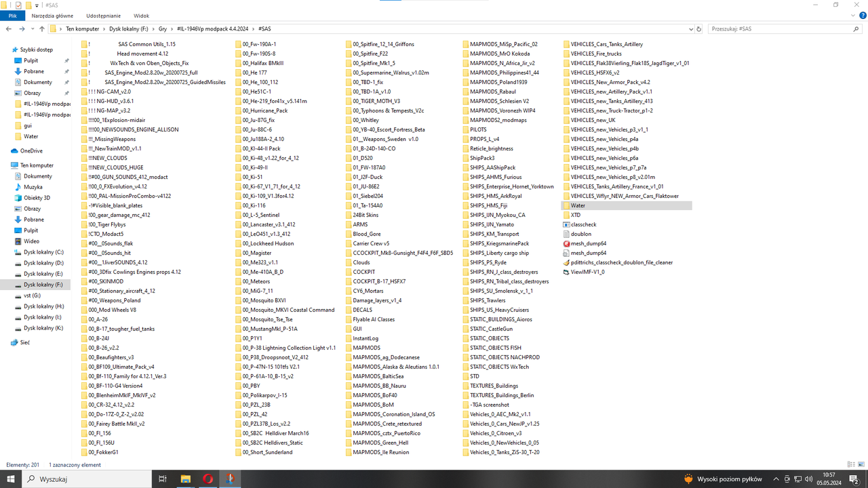The width and height of the screenshot is (868, 488).
Task: Select the !!!NEW_CLOUDS_HUGE folder
Action: pos(111,167)
